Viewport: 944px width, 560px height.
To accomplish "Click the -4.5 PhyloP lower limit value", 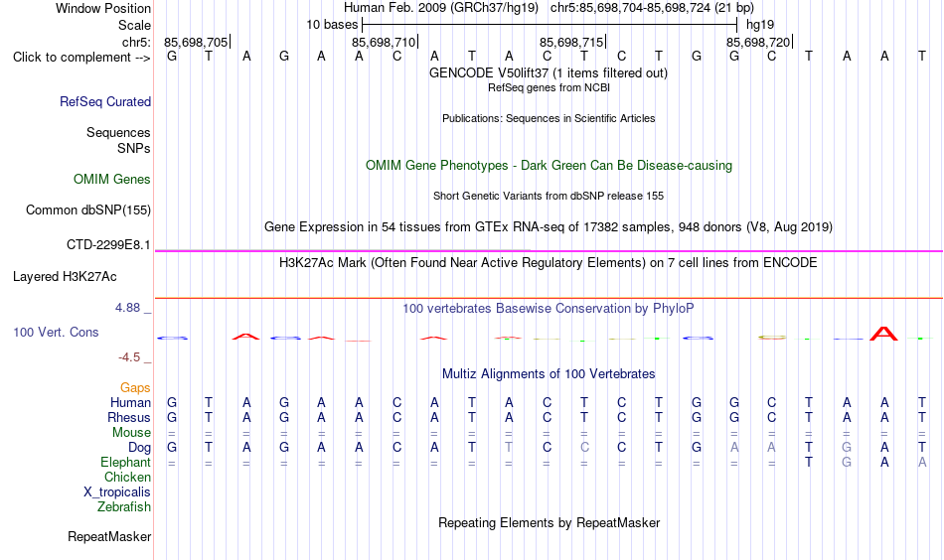I will [x=129, y=357].
